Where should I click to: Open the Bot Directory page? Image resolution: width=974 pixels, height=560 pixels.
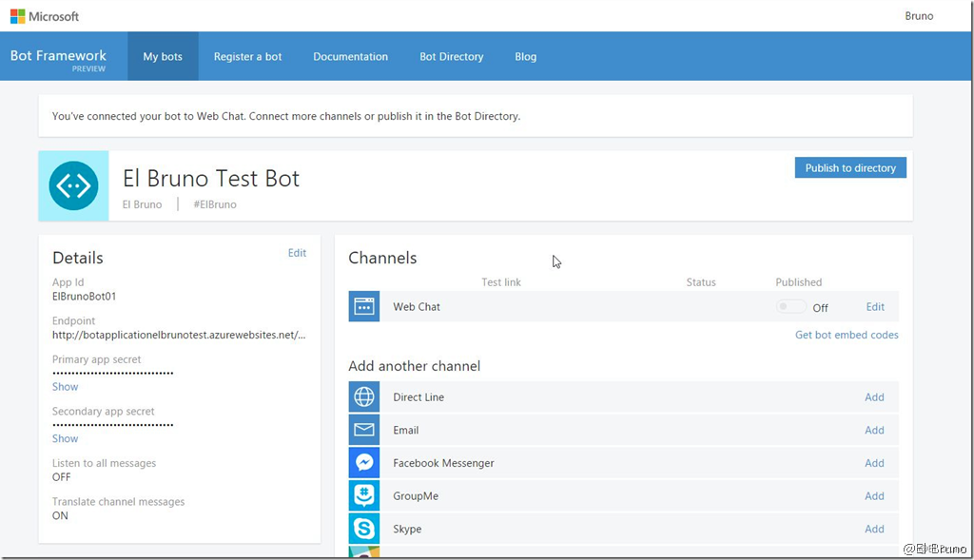click(x=451, y=56)
